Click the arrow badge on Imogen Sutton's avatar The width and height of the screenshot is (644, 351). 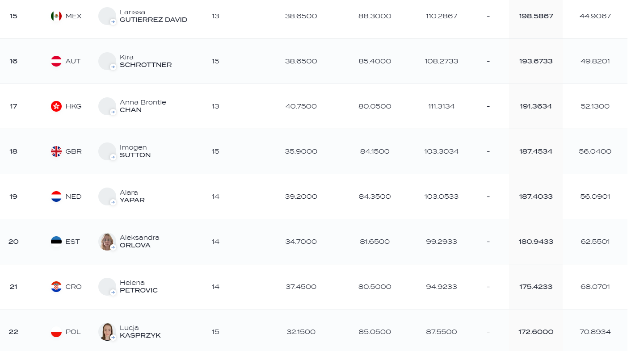[113, 157]
